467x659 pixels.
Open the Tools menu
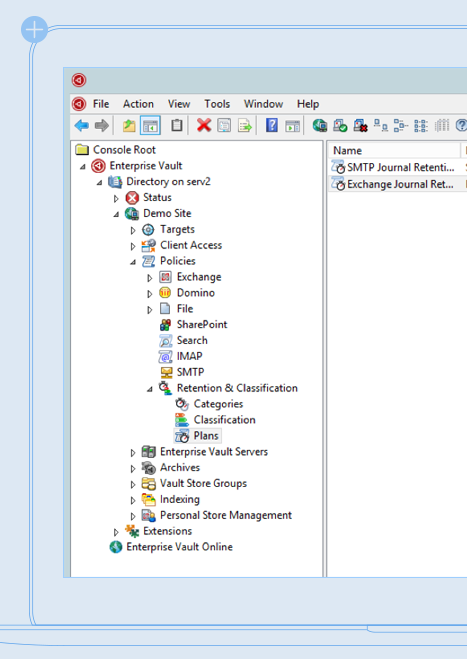point(217,104)
